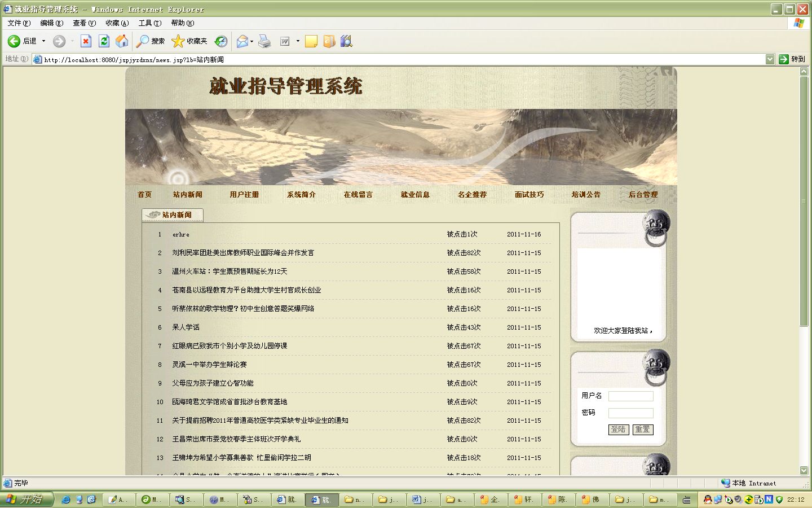Click the 转到 Go button
812x508 pixels.
click(x=792, y=59)
